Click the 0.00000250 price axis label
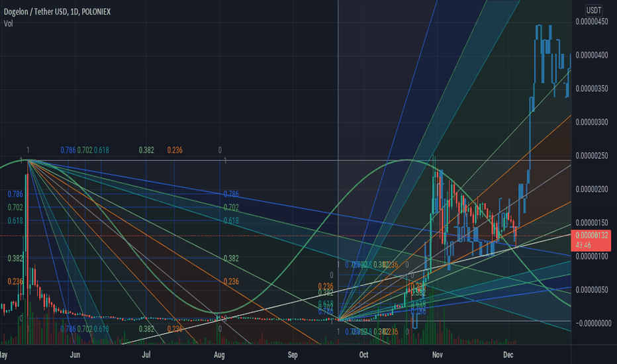Image resolution: width=617 pixels, height=364 pixels. (x=592, y=156)
